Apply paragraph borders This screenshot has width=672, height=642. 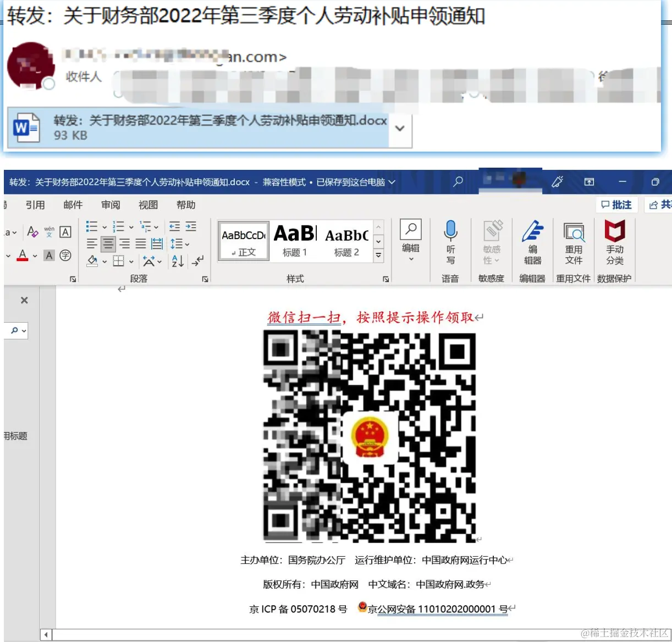pos(118,261)
